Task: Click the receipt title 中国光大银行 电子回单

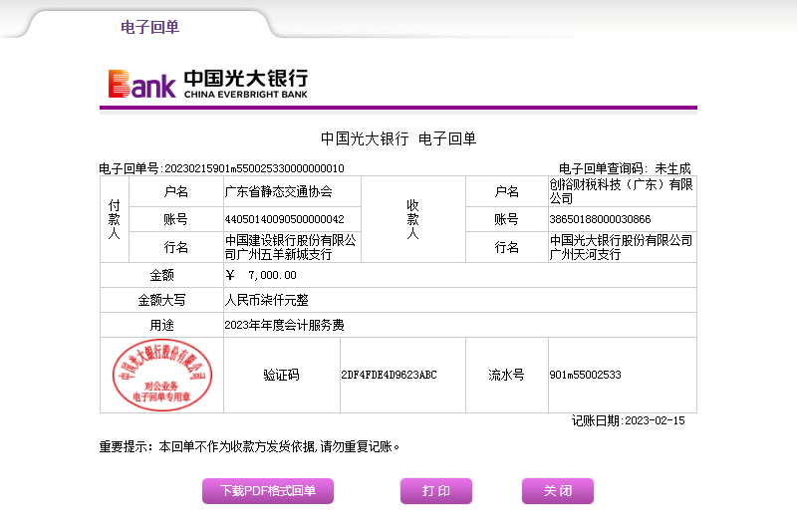Action: click(398, 138)
